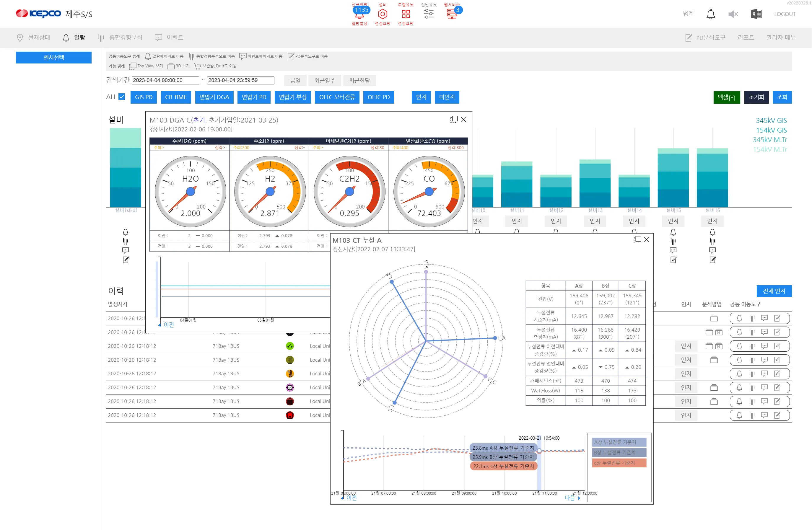Open the PD분석도구 menu
This screenshot has height=530, width=812.
(x=705, y=37)
